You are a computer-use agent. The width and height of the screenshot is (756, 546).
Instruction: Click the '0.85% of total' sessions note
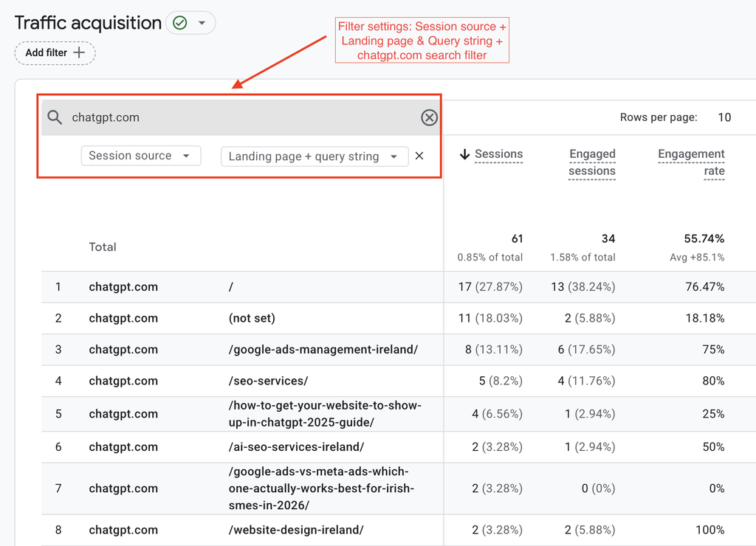490,258
